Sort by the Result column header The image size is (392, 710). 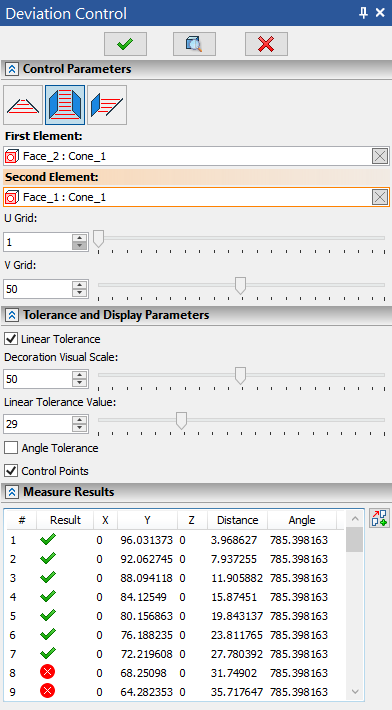65,520
